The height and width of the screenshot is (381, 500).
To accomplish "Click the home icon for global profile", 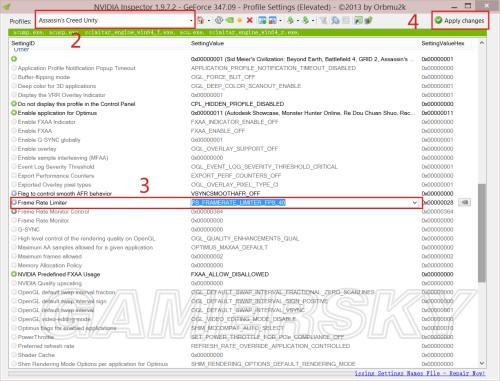I will (200, 20).
